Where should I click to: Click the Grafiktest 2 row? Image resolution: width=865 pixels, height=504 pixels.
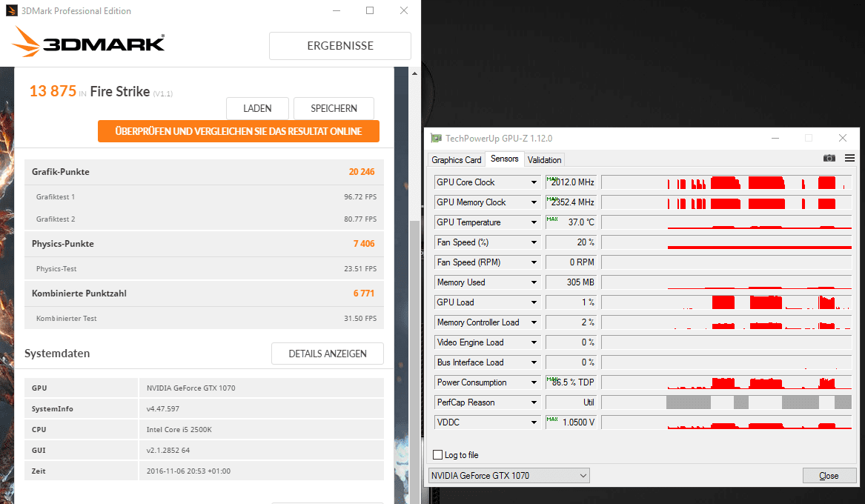pyautogui.click(x=204, y=219)
